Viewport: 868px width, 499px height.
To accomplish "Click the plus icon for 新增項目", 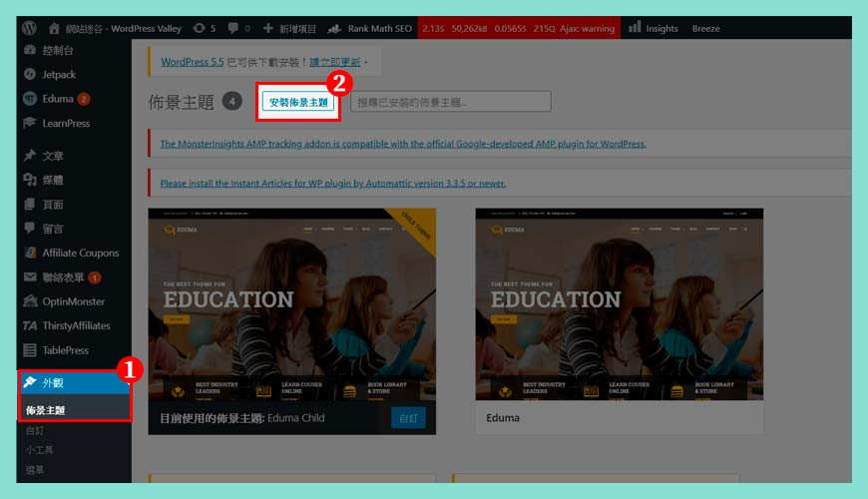I will click(268, 28).
